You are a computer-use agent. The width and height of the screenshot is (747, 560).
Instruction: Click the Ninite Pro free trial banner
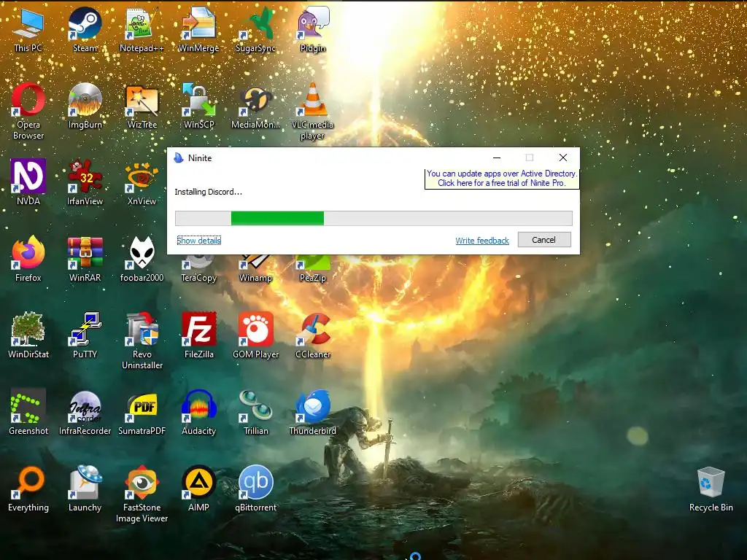click(502, 178)
